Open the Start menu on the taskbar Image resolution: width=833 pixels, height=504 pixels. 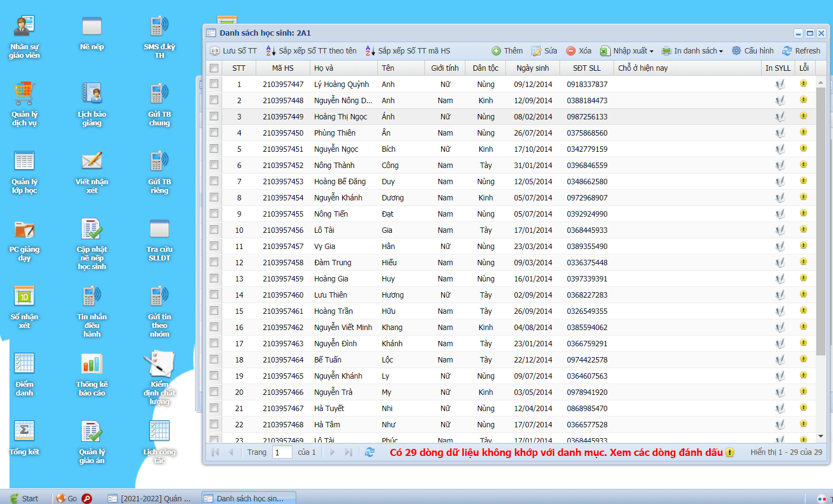[25, 498]
